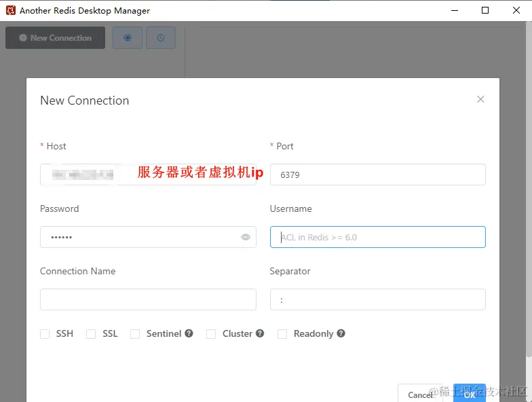
Task: Click the "Separator" label
Action: tap(290, 272)
